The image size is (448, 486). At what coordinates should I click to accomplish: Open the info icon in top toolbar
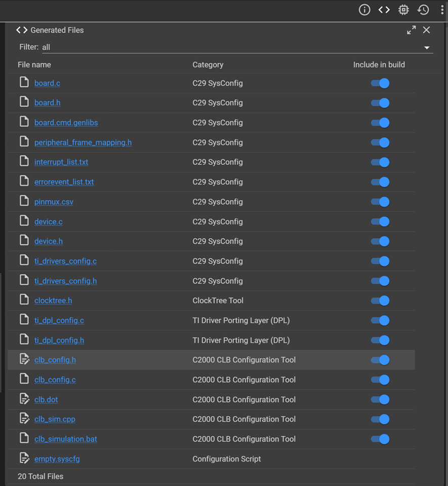(x=364, y=10)
